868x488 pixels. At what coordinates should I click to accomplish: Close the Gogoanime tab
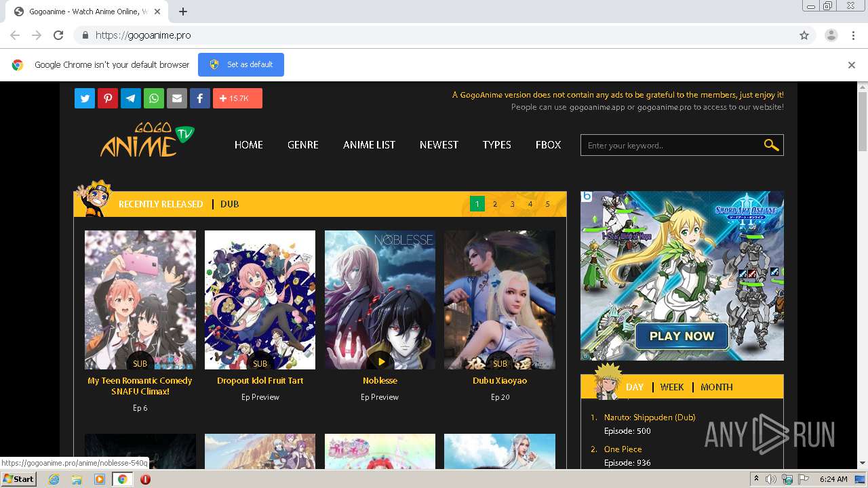(x=157, y=12)
